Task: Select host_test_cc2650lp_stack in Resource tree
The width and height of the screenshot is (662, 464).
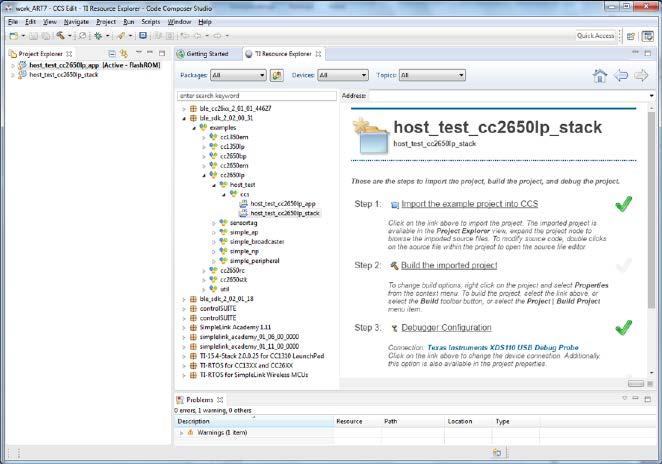Action: pyautogui.click(x=285, y=213)
